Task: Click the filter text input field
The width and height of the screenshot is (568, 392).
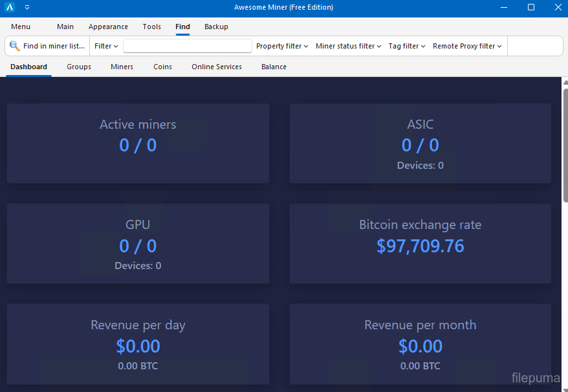Action: (188, 46)
